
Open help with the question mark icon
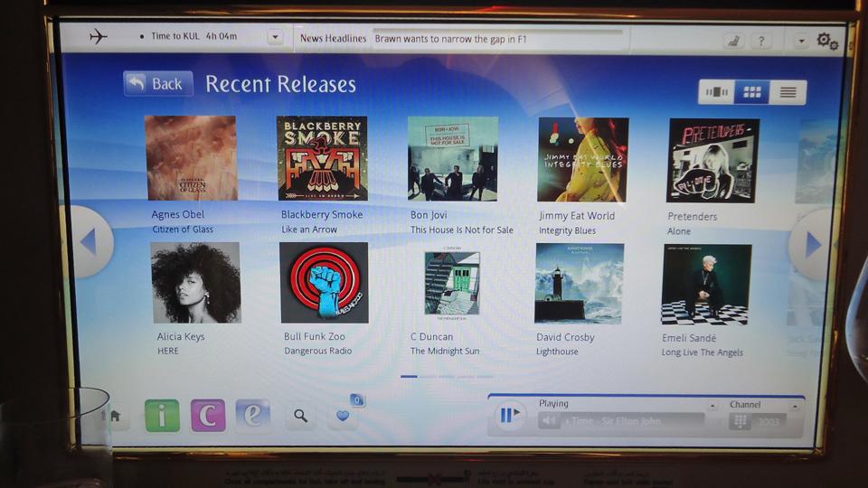coord(761,41)
